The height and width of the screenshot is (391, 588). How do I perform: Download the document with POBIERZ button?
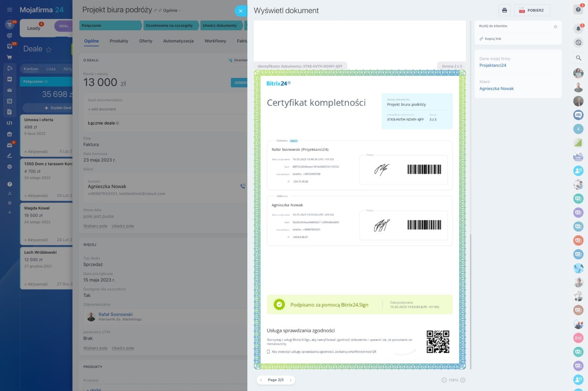pyautogui.click(x=532, y=10)
